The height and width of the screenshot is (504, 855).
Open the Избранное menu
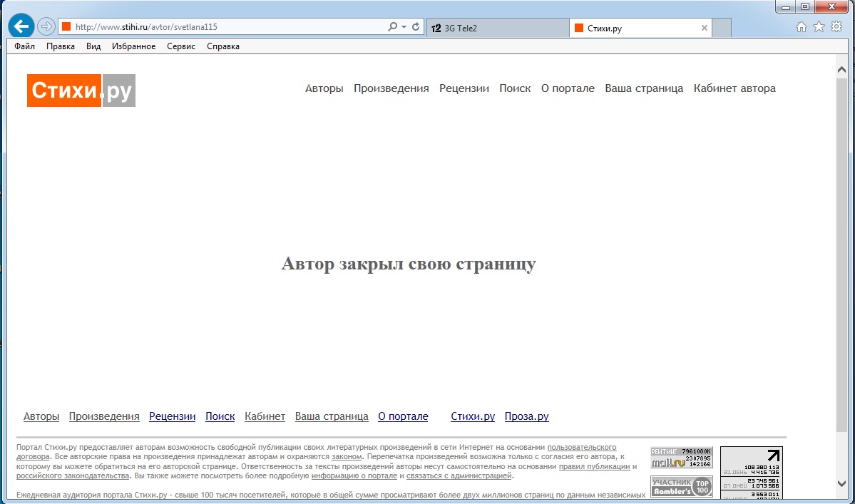(133, 46)
